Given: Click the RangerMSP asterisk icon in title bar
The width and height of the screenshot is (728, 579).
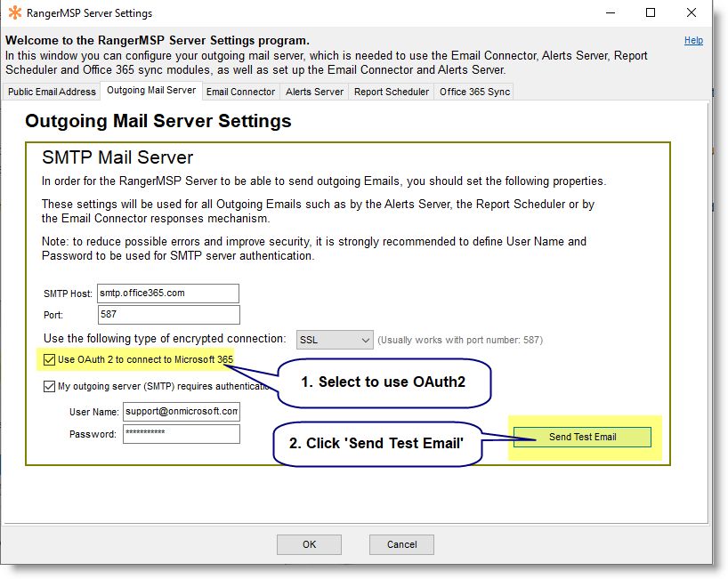Looking at the screenshot, I should [x=14, y=13].
